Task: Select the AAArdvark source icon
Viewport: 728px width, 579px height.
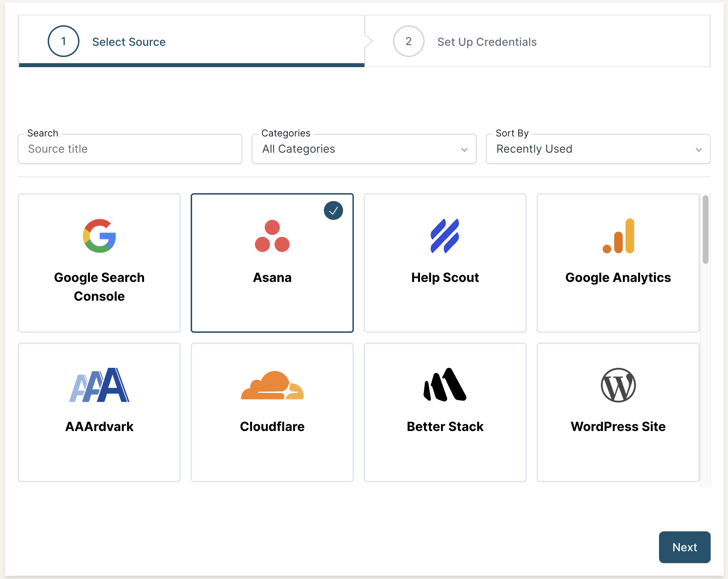Action: [x=99, y=385]
